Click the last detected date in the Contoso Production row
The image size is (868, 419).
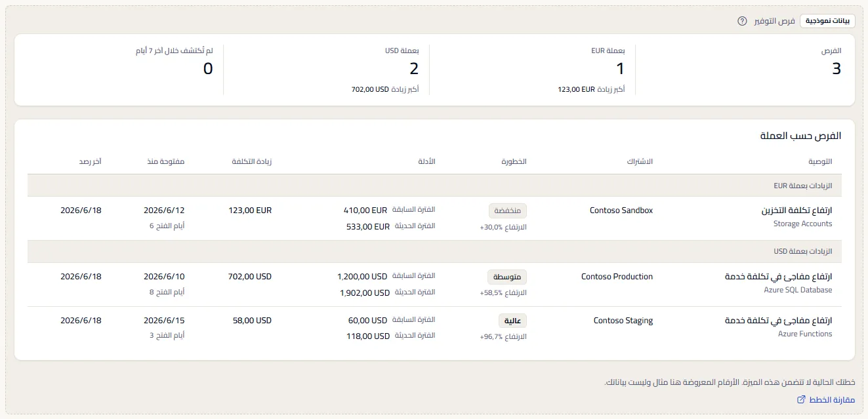coord(81,277)
